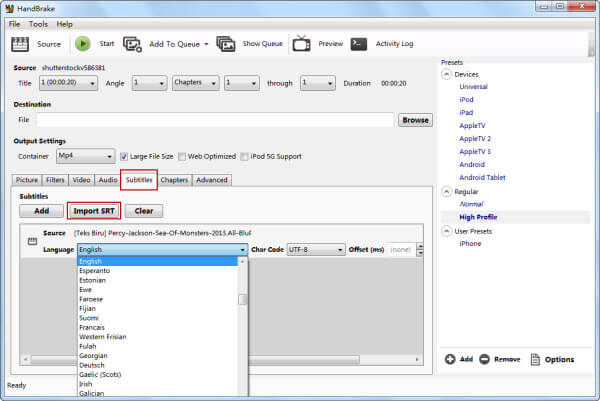
Task: Click the Show Queue icon
Action: coord(226,44)
